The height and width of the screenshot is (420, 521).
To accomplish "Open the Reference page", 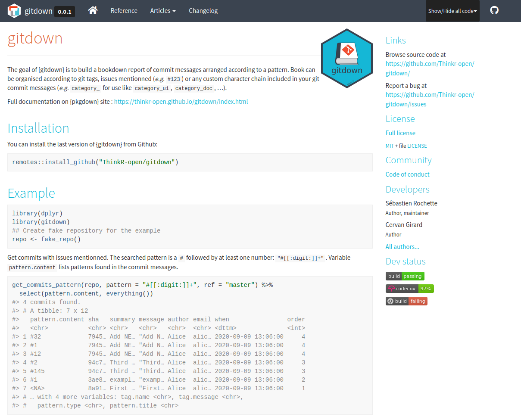I will pos(124,11).
